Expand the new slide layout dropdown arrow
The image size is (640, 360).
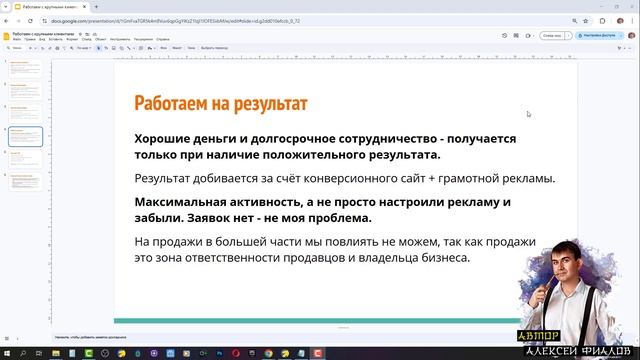tap(36, 48)
